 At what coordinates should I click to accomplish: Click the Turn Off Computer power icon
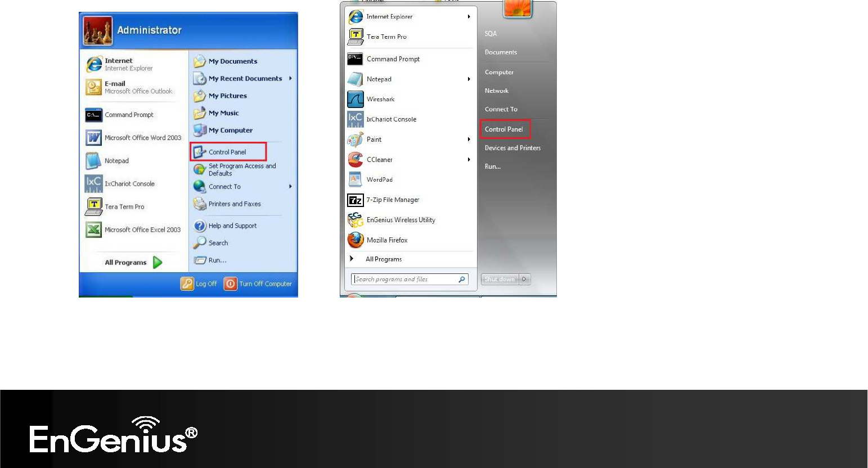click(231, 283)
